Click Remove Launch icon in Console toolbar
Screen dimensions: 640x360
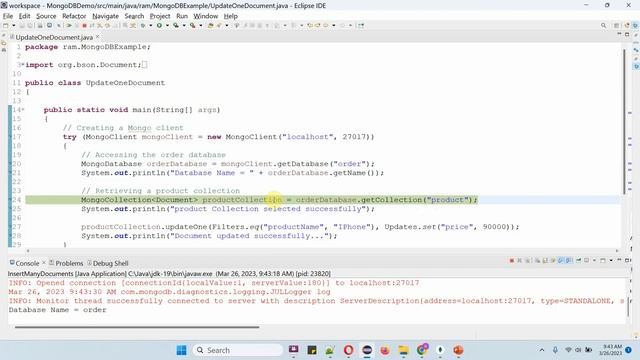(x=520, y=260)
